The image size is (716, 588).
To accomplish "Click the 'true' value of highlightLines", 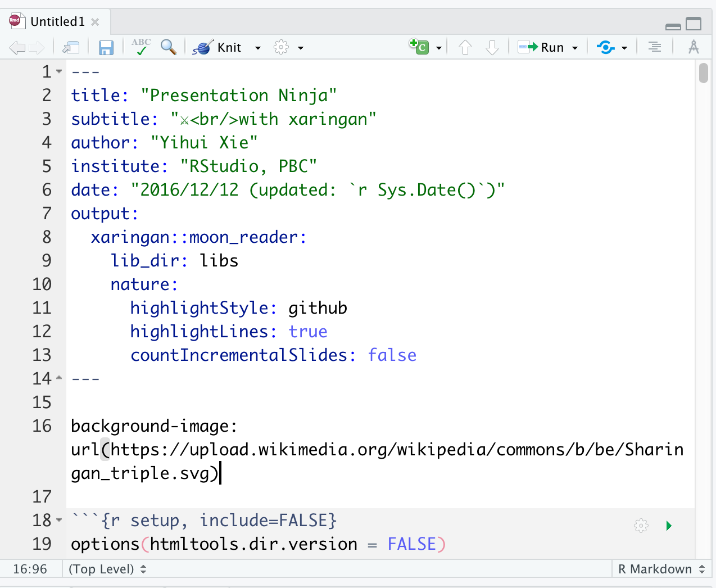I will (x=308, y=332).
